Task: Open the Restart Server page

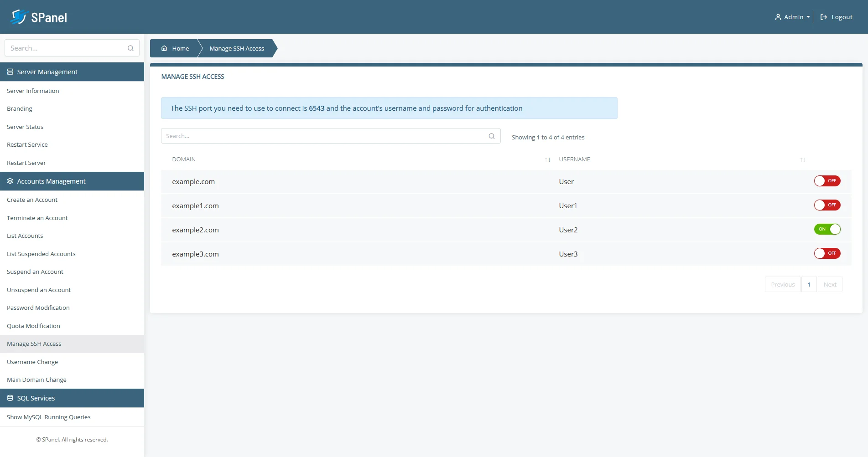Action: pyautogui.click(x=26, y=163)
